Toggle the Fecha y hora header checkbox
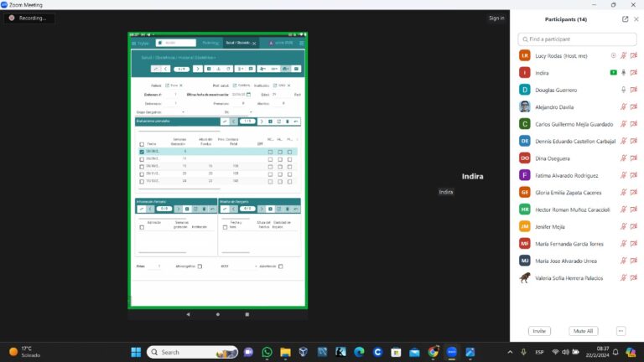The image size is (644, 362). pos(225,227)
